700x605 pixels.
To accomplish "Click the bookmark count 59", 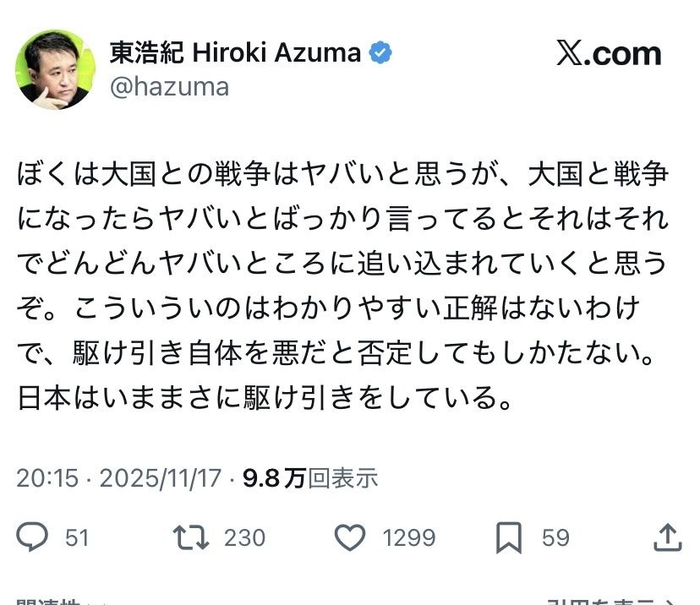I will (555, 537).
